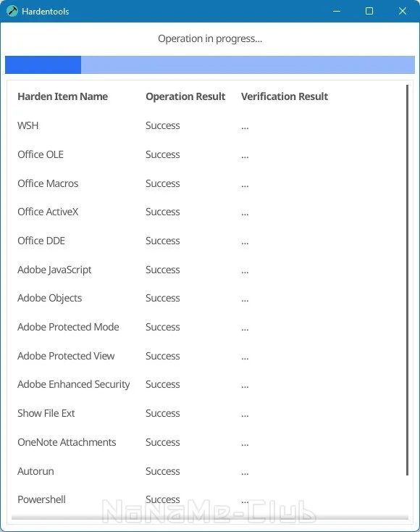Maximize the Hardentools window
Screen dimensions: 420x532
tap(369, 11)
